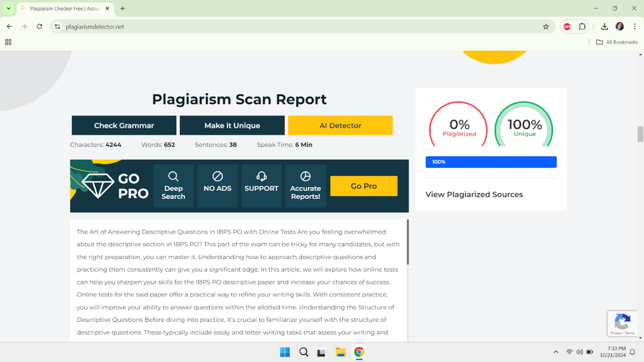
Task: Close the Plagiarism Checker tab
Action: coord(107,9)
